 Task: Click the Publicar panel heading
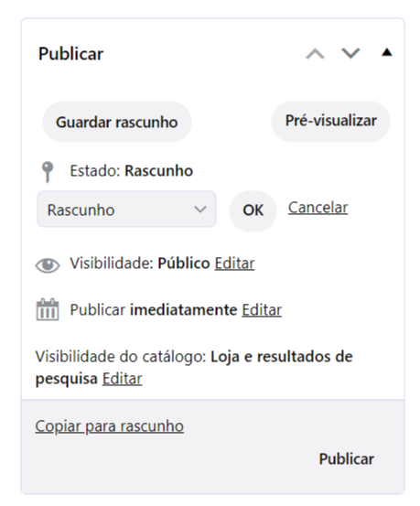(71, 54)
